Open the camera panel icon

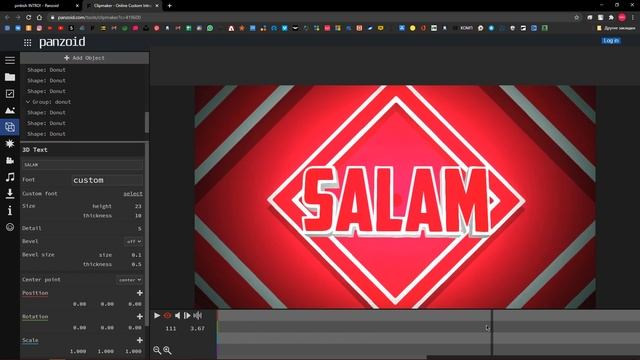click(10, 160)
